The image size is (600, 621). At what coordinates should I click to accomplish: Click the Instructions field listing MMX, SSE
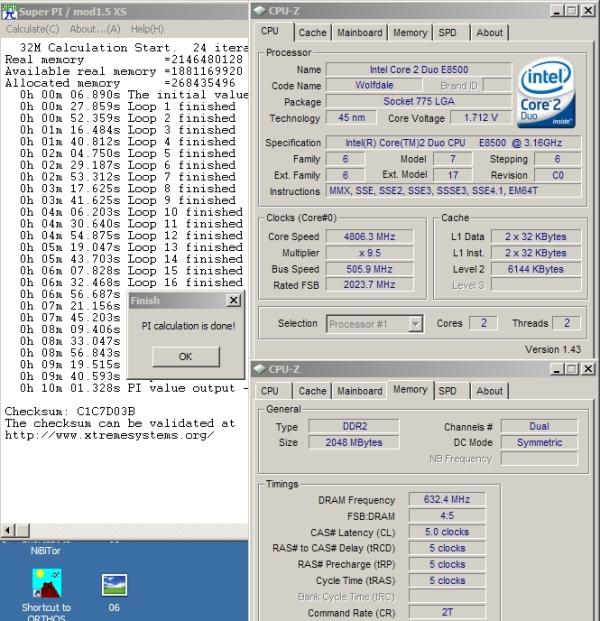[453, 191]
